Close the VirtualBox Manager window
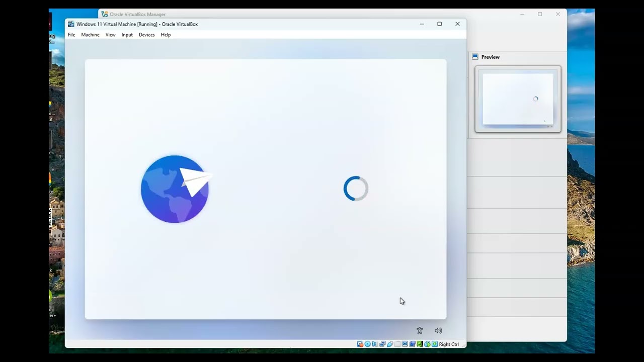Viewport: 644px width, 362px height. pos(558,14)
